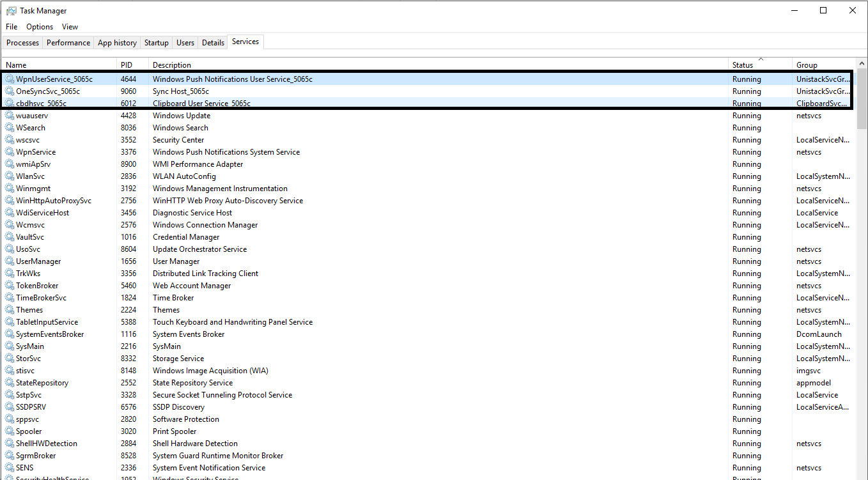Click the gear icon beside WdiServiceHost
The image size is (868, 480).
pos(10,213)
